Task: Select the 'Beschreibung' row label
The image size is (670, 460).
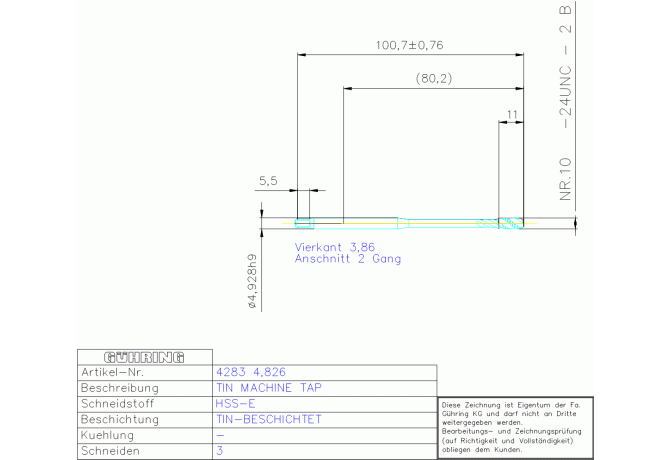Action: [x=122, y=387]
